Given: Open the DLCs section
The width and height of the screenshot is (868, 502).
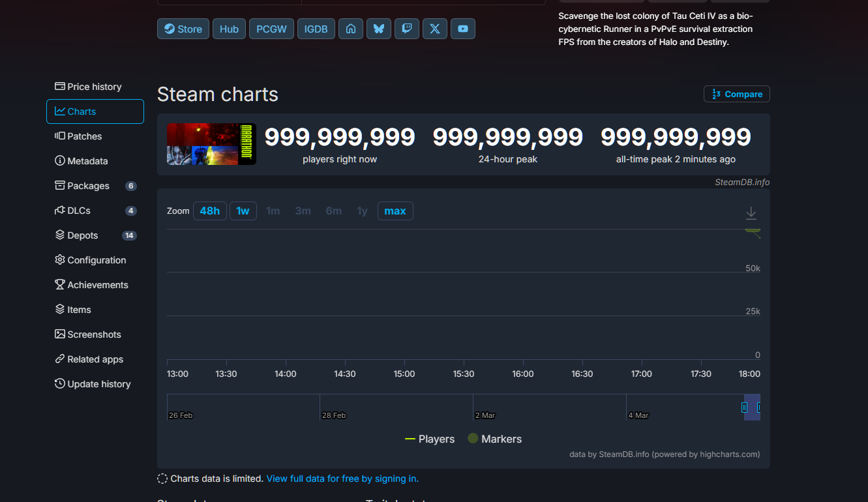Looking at the screenshot, I should click(95, 211).
